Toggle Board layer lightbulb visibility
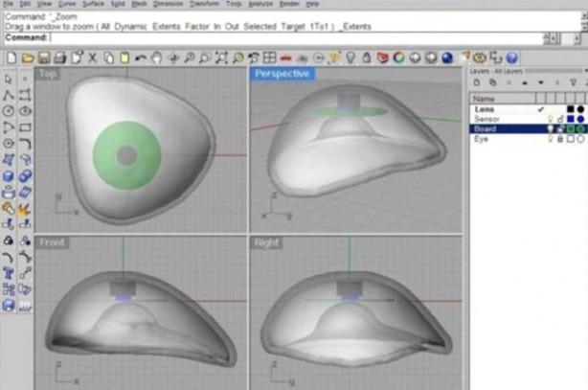This screenshot has height=390, width=588. click(550, 128)
